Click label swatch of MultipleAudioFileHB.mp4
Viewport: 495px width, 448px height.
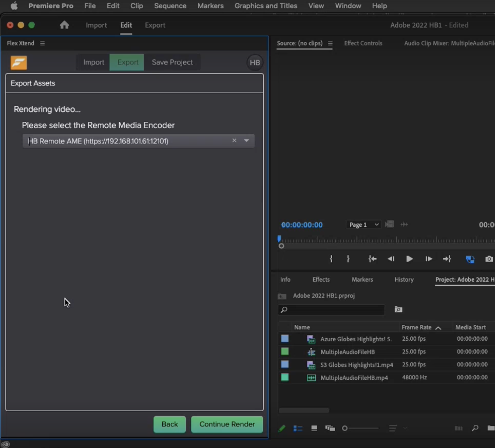coord(285,377)
